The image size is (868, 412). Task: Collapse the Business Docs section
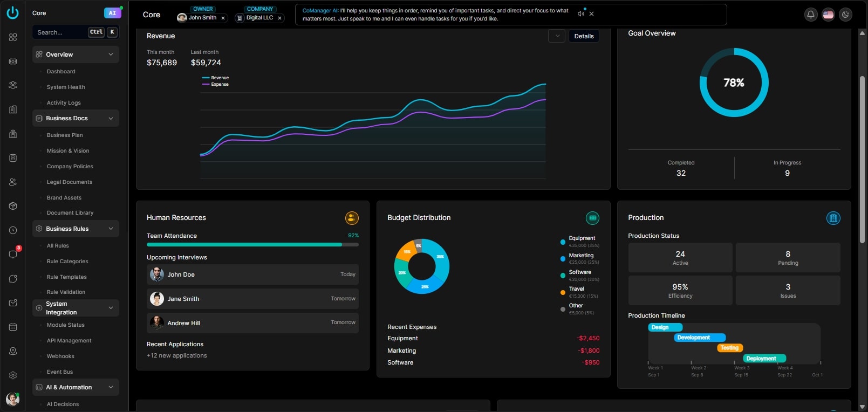click(x=111, y=119)
